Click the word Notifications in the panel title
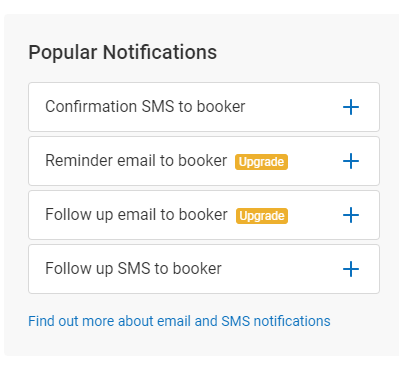Screen dimensions: 399x373 click(160, 52)
